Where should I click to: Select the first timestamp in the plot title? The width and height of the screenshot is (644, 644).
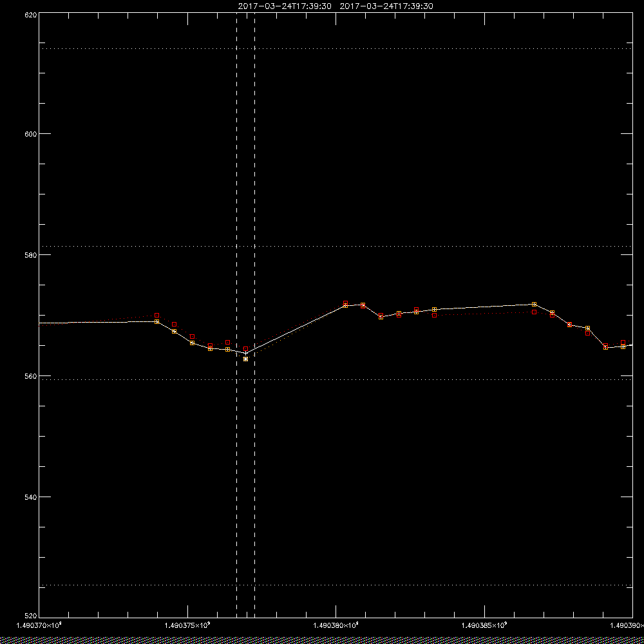pyautogui.click(x=285, y=6)
